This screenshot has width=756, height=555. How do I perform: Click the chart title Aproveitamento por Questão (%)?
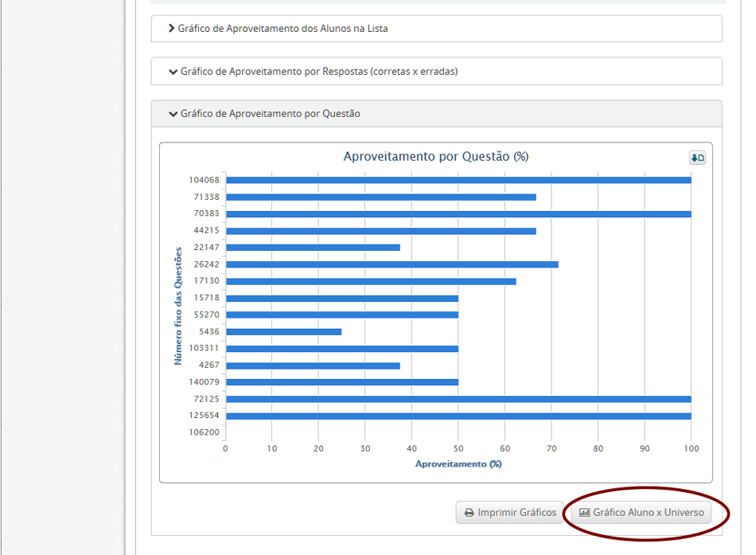(x=435, y=157)
